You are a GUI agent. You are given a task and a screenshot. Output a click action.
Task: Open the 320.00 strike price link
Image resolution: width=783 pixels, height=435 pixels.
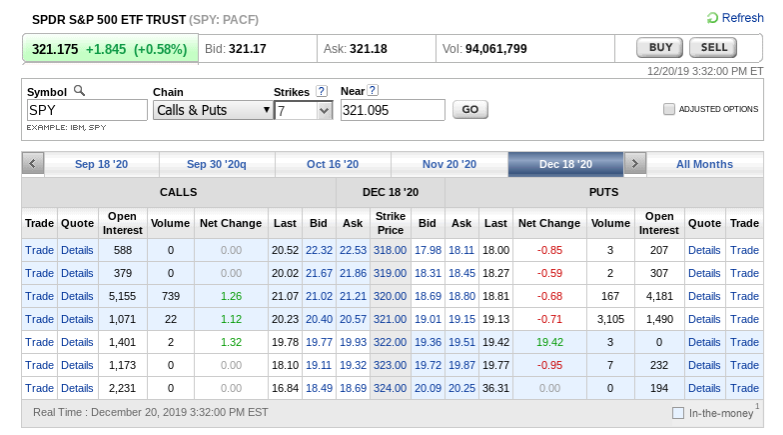[x=390, y=296]
